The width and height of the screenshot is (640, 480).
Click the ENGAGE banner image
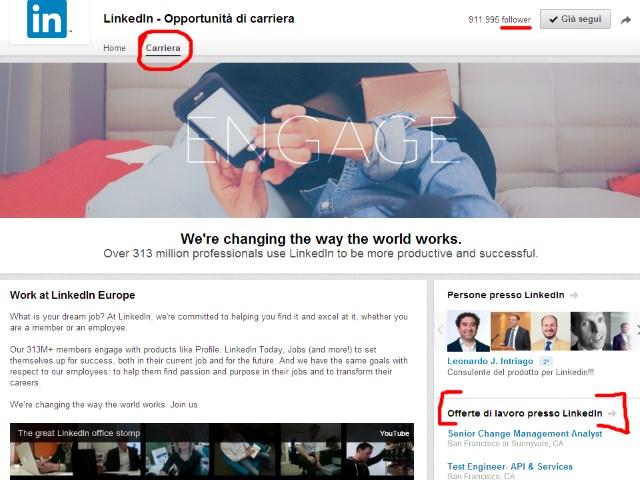pyautogui.click(x=320, y=140)
